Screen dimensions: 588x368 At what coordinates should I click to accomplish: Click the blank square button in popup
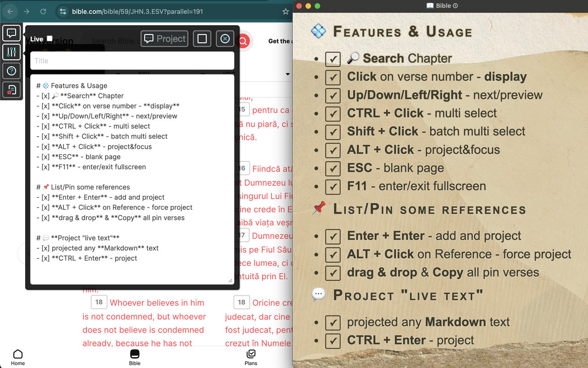tap(202, 39)
